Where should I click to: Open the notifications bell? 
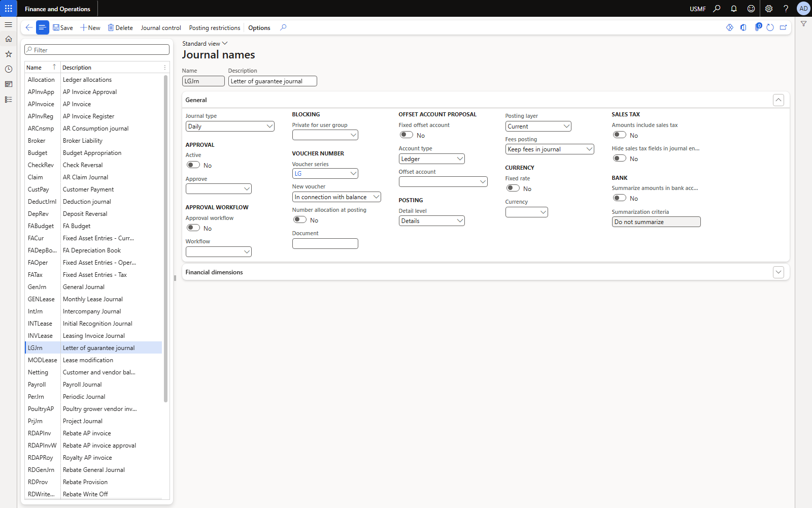coord(734,9)
